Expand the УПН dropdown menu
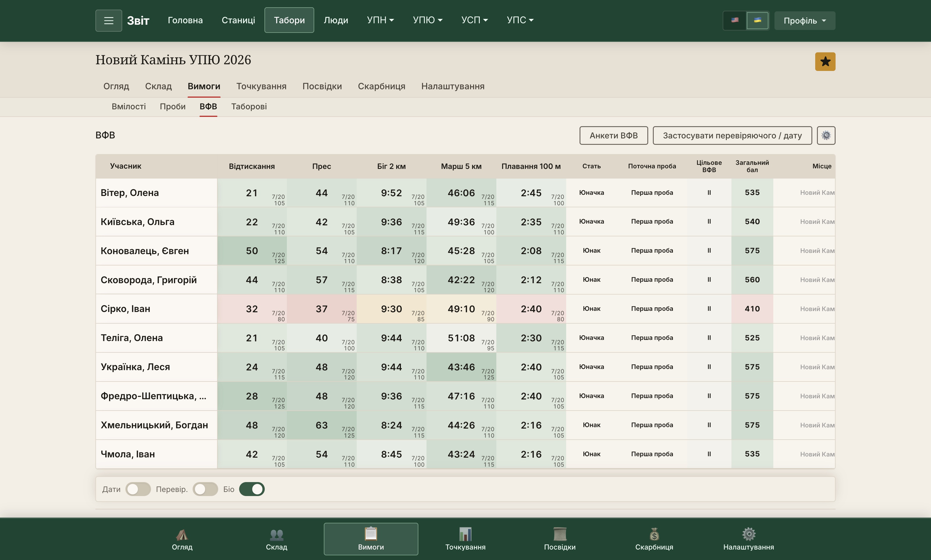Viewport: 931px width, 560px height. click(x=380, y=20)
